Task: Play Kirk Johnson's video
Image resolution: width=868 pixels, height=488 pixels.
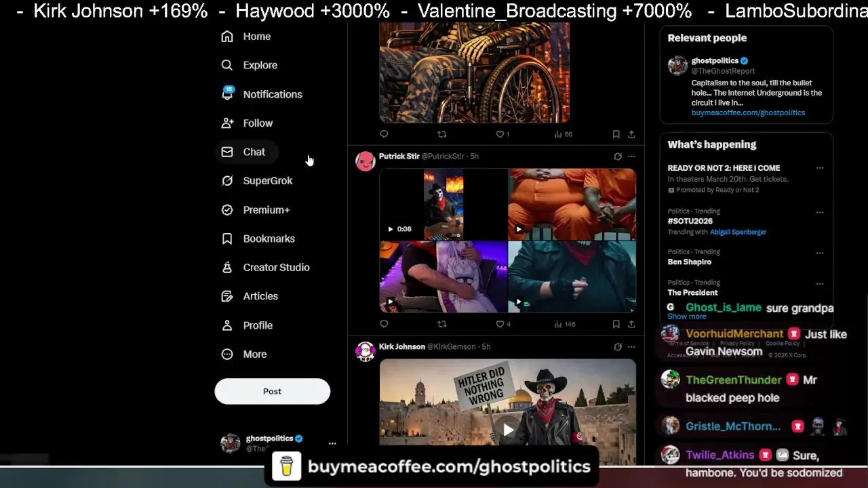Action: point(508,429)
